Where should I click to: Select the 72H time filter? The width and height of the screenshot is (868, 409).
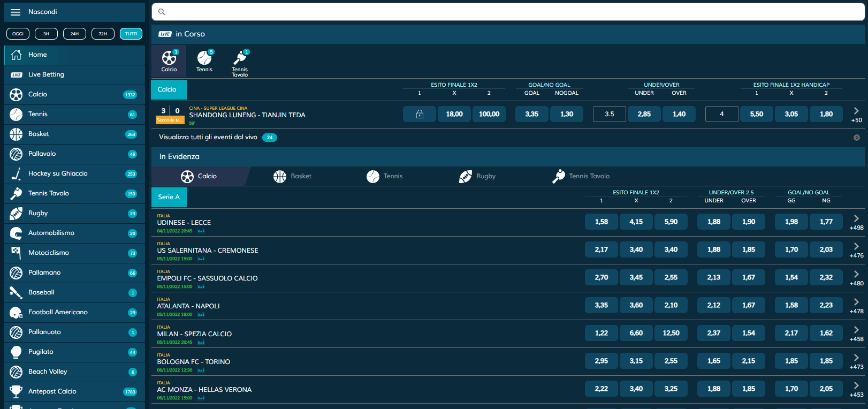pyautogui.click(x=103, y=34)
